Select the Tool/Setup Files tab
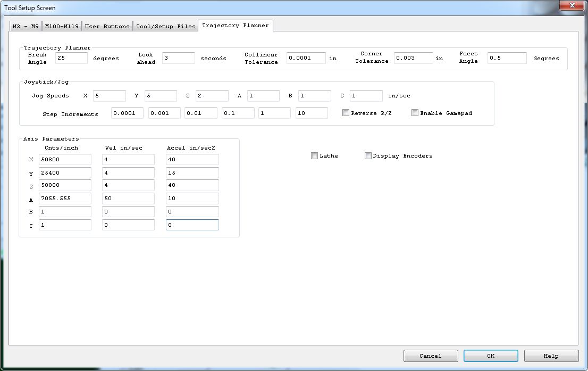 point(165,26)
